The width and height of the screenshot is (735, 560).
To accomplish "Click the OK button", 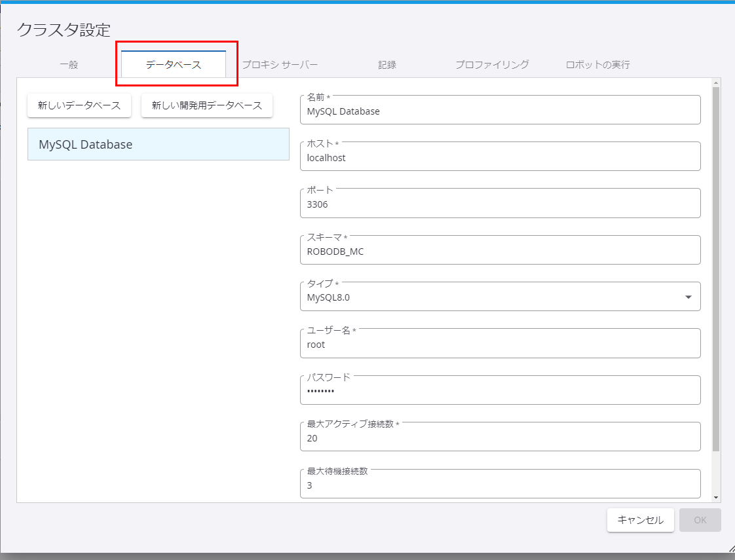I will point(700,520).
